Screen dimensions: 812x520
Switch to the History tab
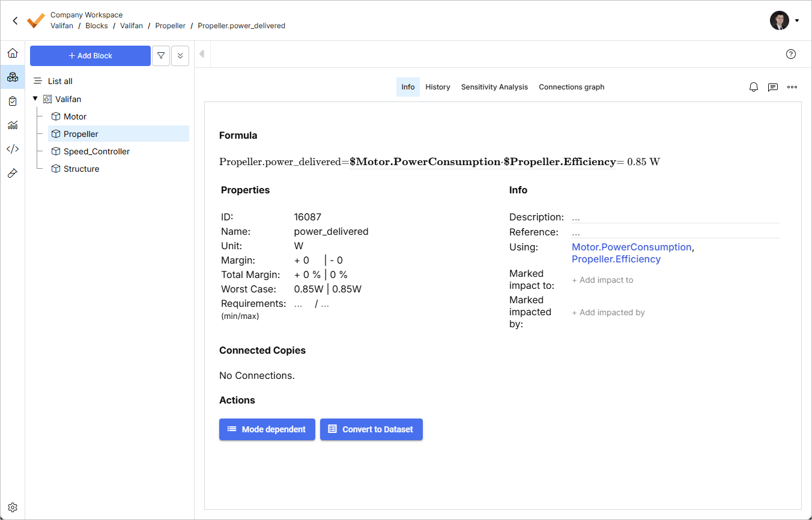click(x=438, y=87)
